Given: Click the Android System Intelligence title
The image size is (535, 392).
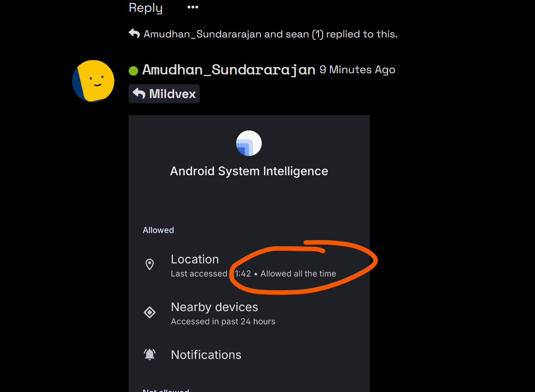Looking at the screenshot, I should point(249,171).
